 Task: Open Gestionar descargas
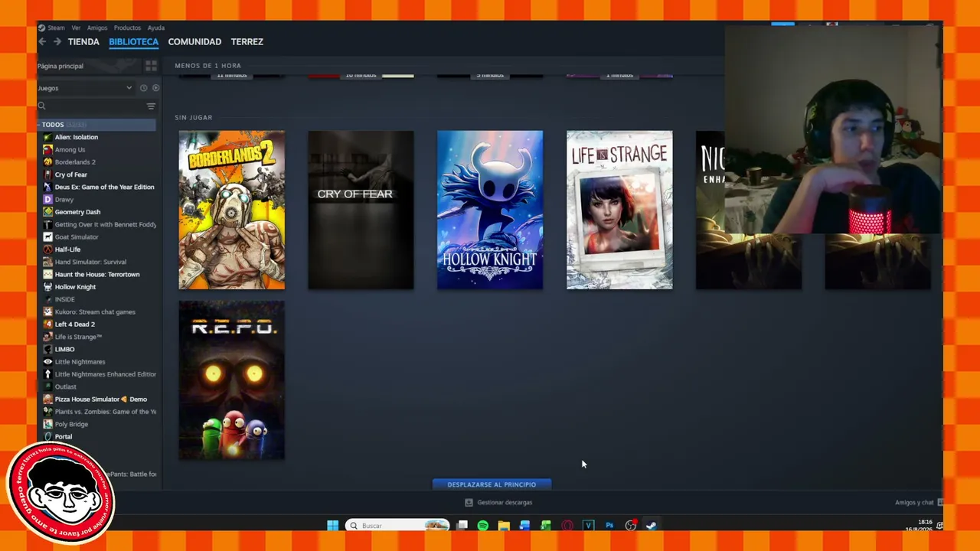pos(498,503)
